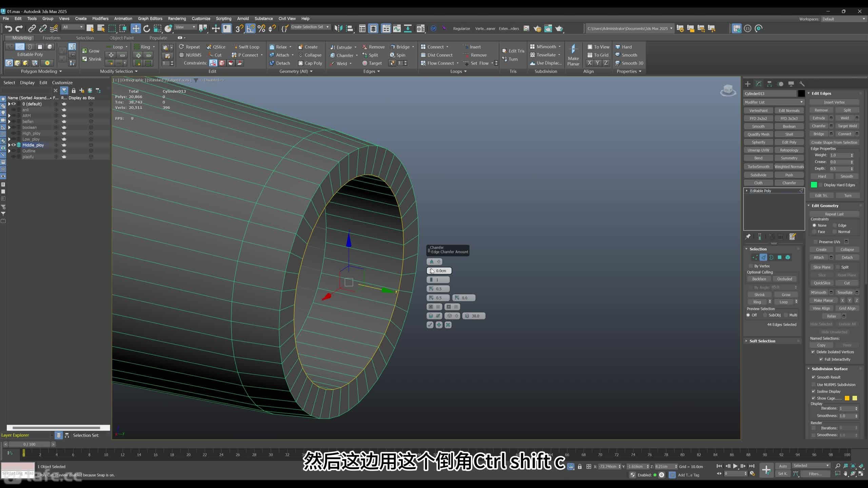This screenshot has height=488, width=868.
Task: Switch to the Freeform ribbon tab
Action: pos(51,38)
